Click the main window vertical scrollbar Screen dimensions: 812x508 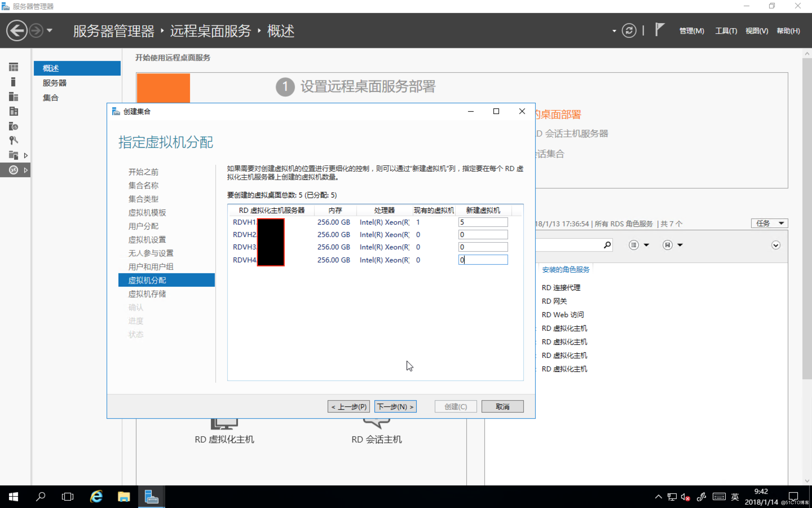coord(807,218)
